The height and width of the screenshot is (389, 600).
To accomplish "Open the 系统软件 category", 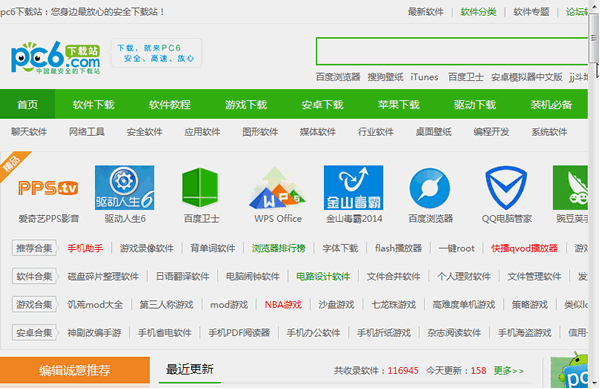I will [549, 132].
